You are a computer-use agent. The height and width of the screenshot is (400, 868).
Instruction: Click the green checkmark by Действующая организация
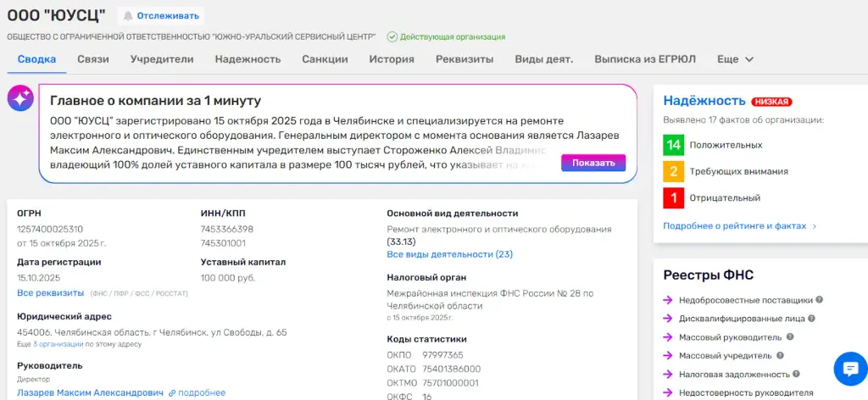coord(392,37)
